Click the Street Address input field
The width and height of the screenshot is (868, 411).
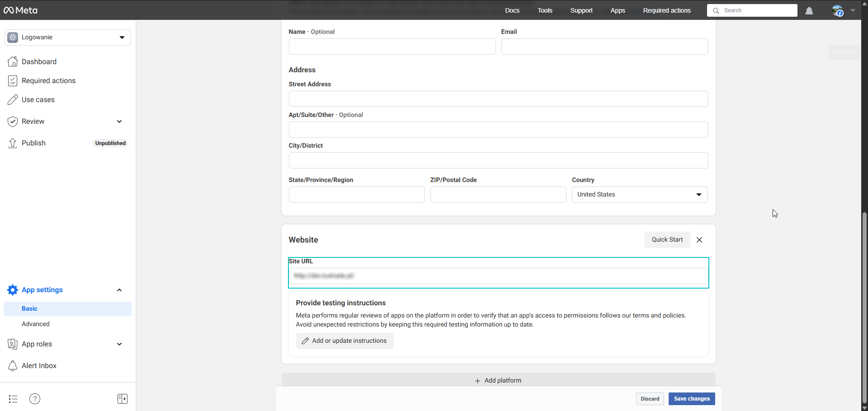pos(498,99)
